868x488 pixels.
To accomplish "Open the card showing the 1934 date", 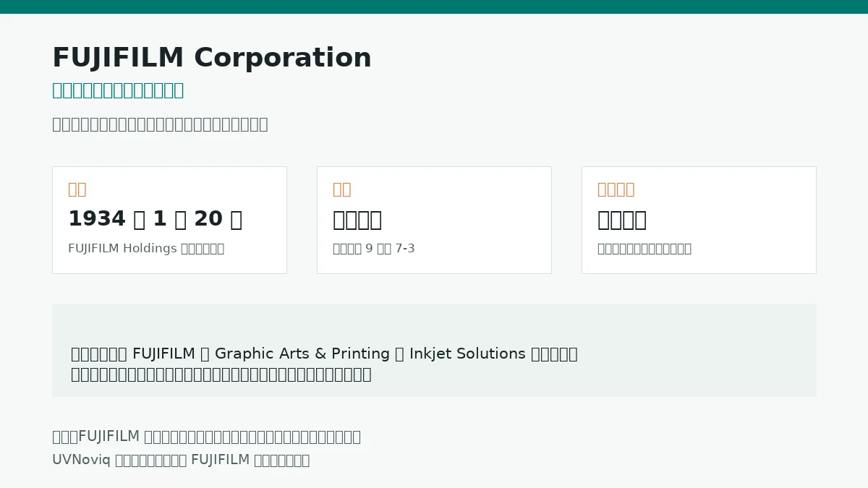I will pos(169,220).
